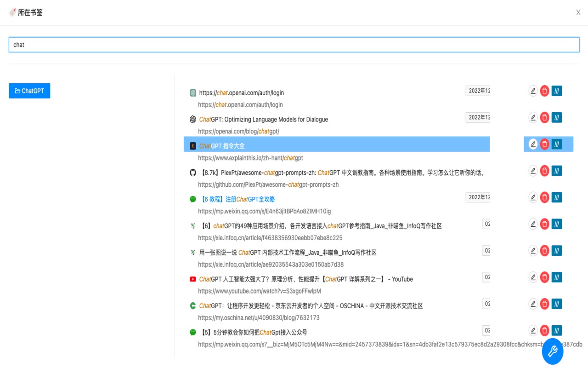Screen dimensions: 588x368
Task: Open the 'ChatGPT 指令大全' bookmark title
Action: (222, 146)
